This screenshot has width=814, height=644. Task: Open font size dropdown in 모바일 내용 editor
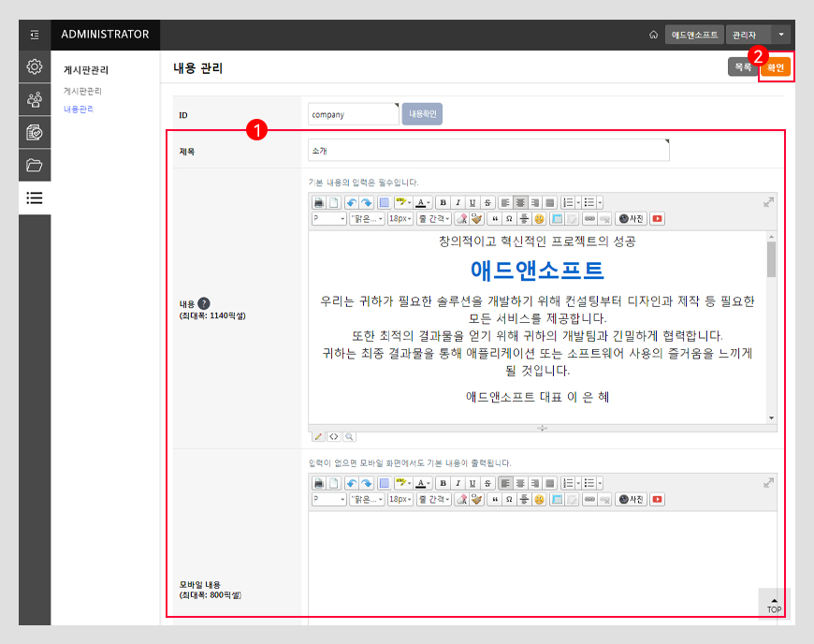point(400,499)
